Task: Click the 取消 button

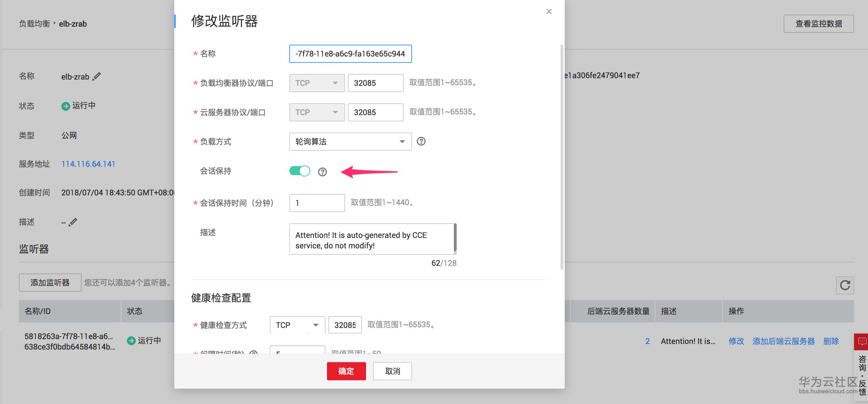Action: tap(392, 371)
